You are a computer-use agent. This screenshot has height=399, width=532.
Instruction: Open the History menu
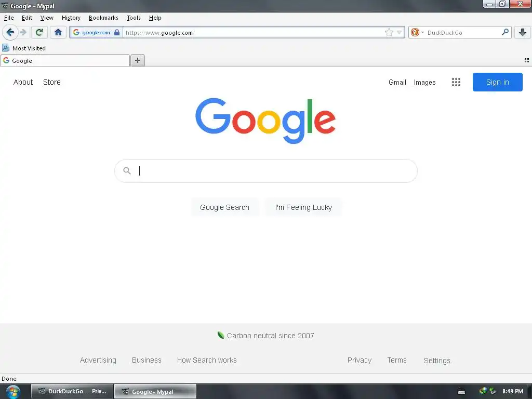[71, 18]
